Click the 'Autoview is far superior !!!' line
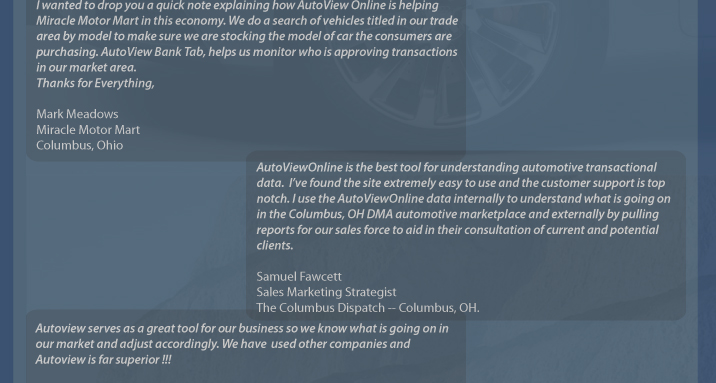 click(103, 360)
